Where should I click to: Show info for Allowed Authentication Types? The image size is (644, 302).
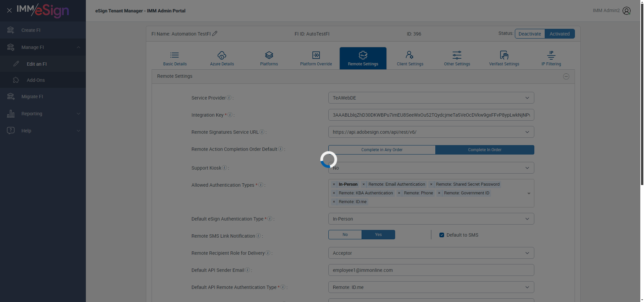pos(261,185)
